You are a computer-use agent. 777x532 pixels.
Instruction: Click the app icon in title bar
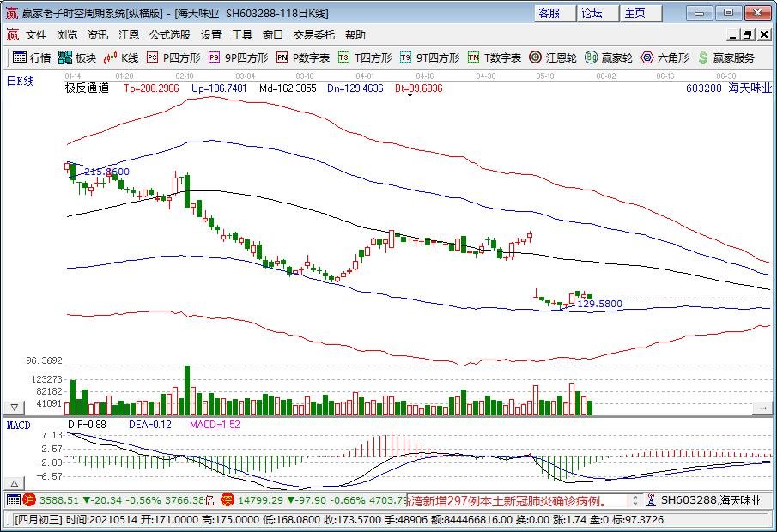[12, 13]
